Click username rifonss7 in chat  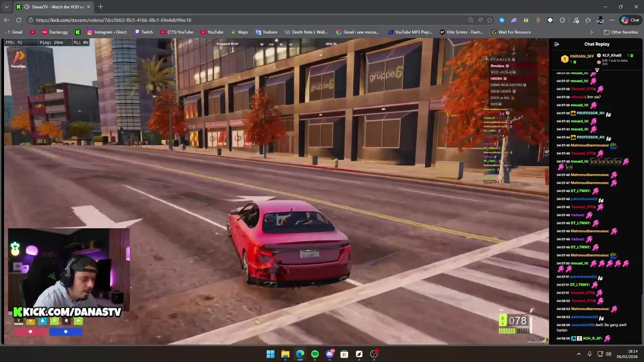click(x=578, y=97)
